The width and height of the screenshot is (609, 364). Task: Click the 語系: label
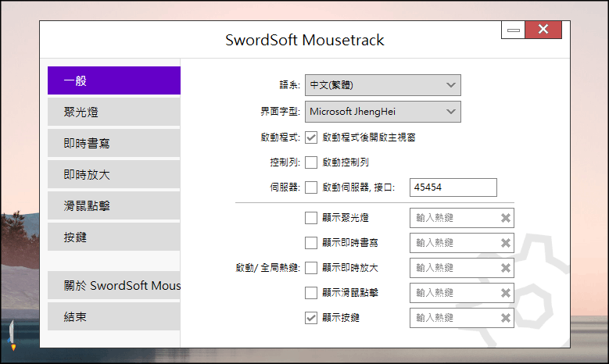point(290,85)
